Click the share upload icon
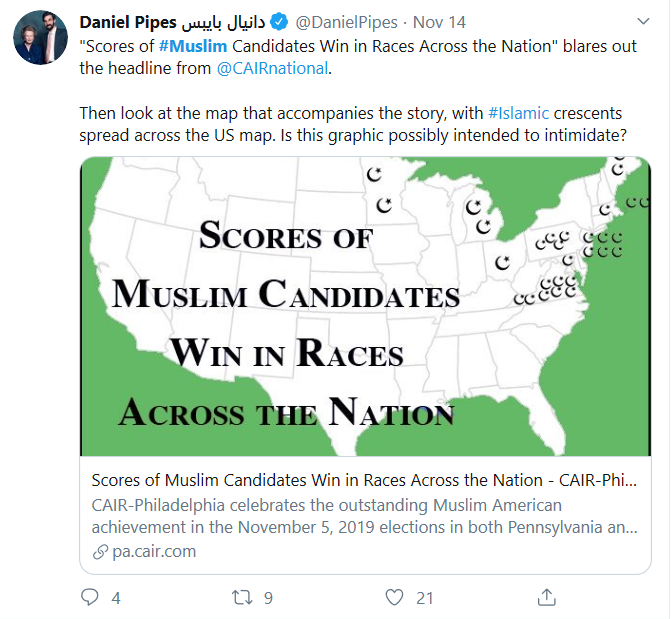 click(546, 597)
